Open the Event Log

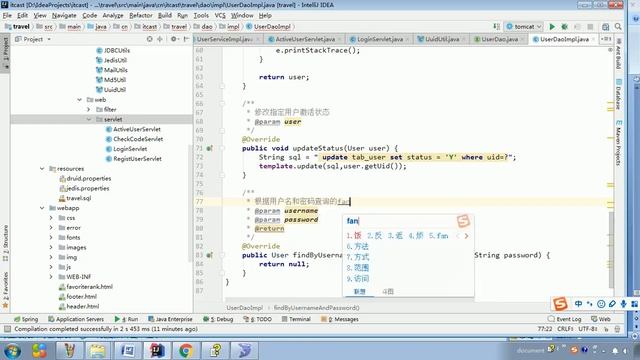tap(565, 319)
